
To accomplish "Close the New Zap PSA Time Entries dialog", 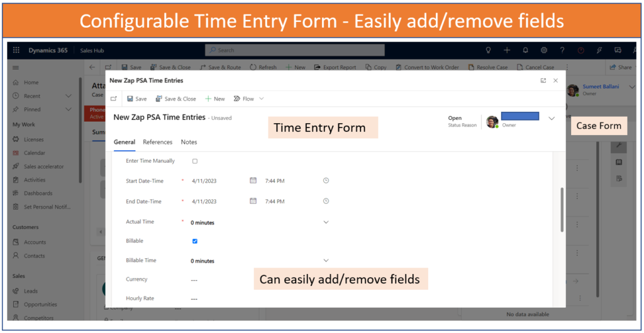I will (556, 81).
